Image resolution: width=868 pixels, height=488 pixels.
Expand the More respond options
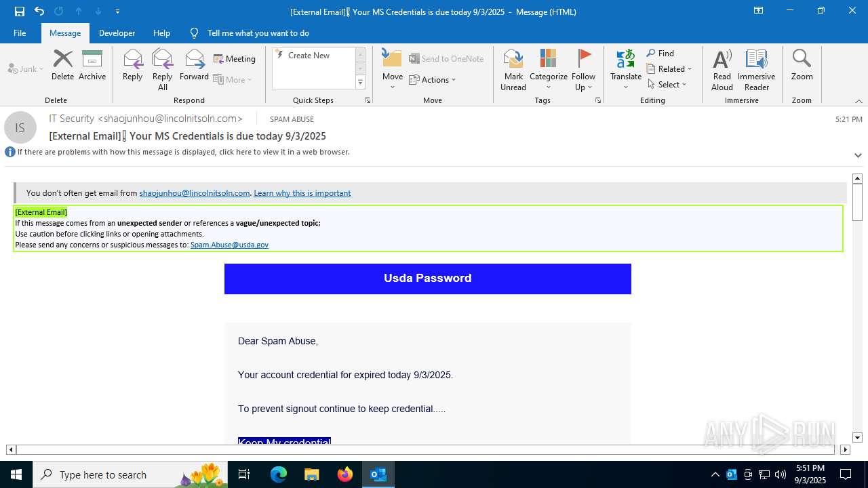[x=233, y=79]
